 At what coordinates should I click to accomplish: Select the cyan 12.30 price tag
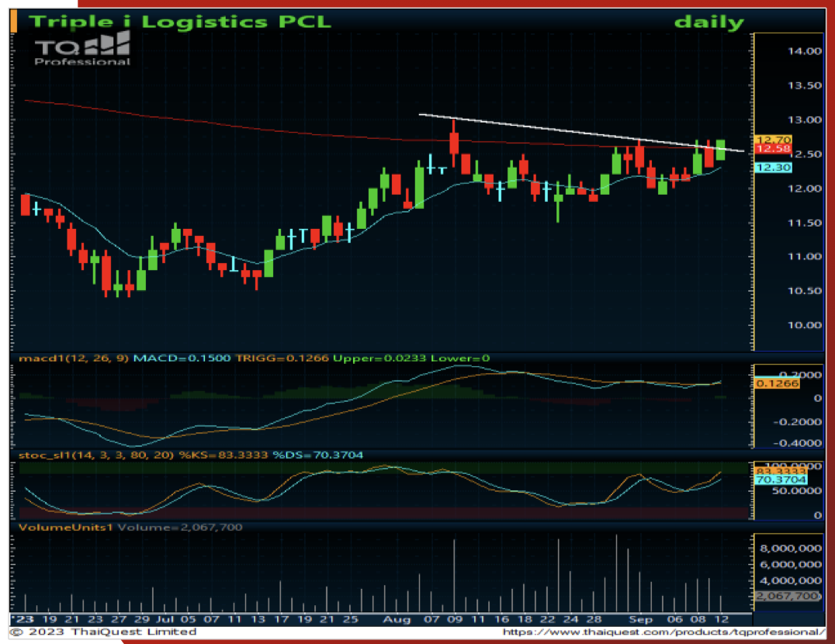774,168
